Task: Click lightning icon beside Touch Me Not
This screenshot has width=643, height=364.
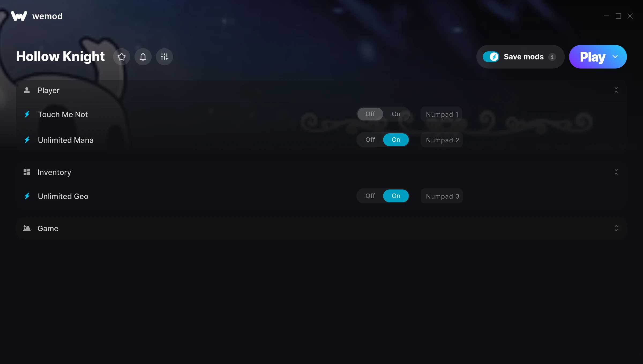Action: pos(27,114)
